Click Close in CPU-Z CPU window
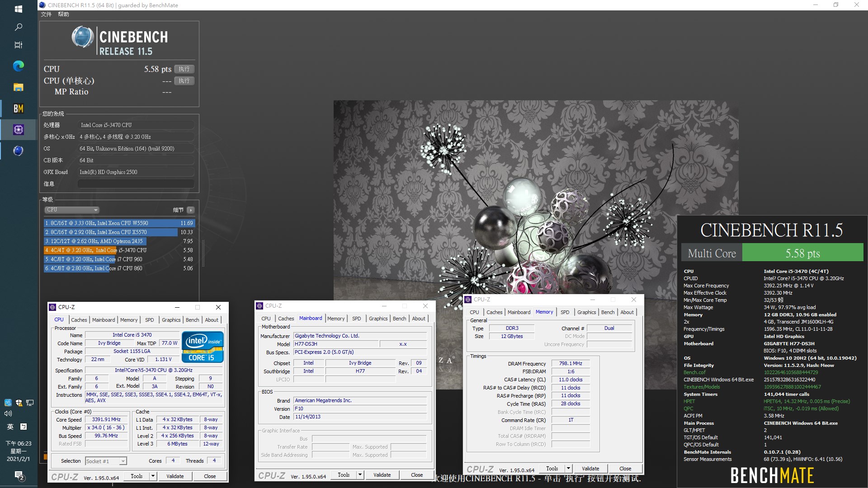The height and width of the screenshot is (488, 868). pyautogui.click(x=210, y=476)
